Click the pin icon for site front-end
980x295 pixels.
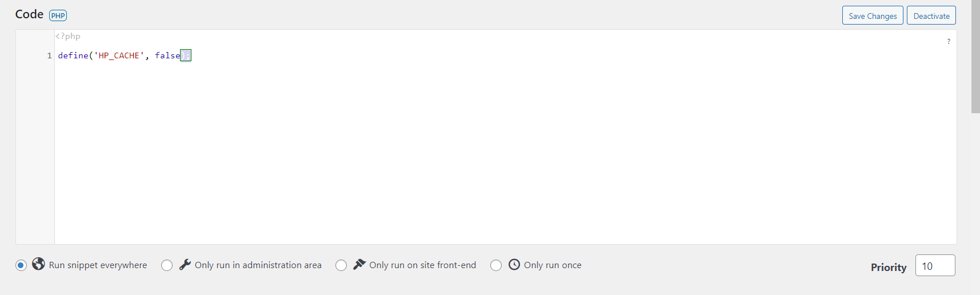click(359, 264)
